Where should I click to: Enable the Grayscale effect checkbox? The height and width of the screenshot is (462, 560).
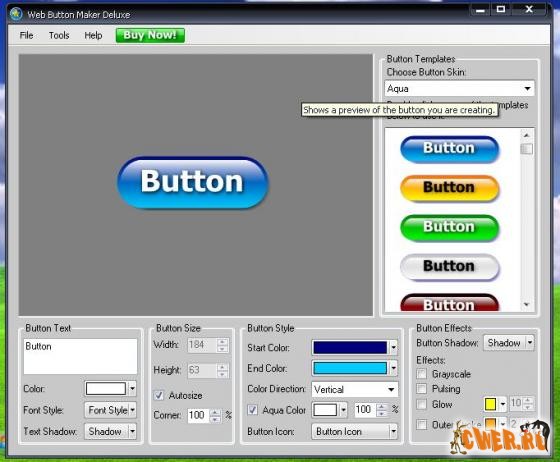421,374
